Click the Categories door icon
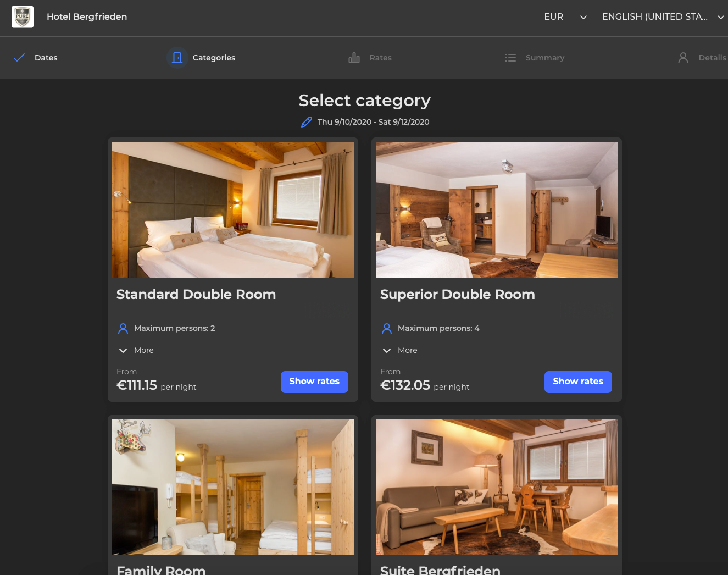 pos(177,58)
